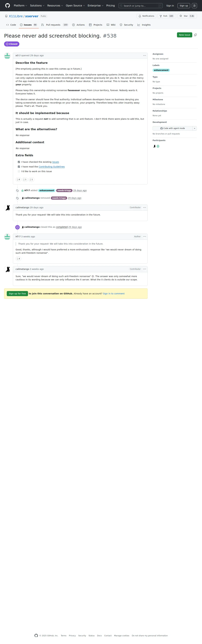Open kebab menu on last callmetango comment
The width and height of the screenshot is (202, 644).
[144, 269]
